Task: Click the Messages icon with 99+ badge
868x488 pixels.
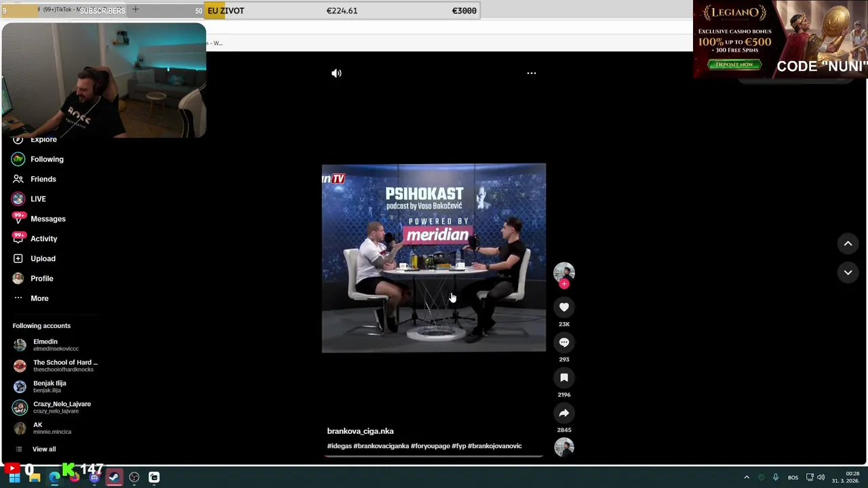Action: click(18, 218)
